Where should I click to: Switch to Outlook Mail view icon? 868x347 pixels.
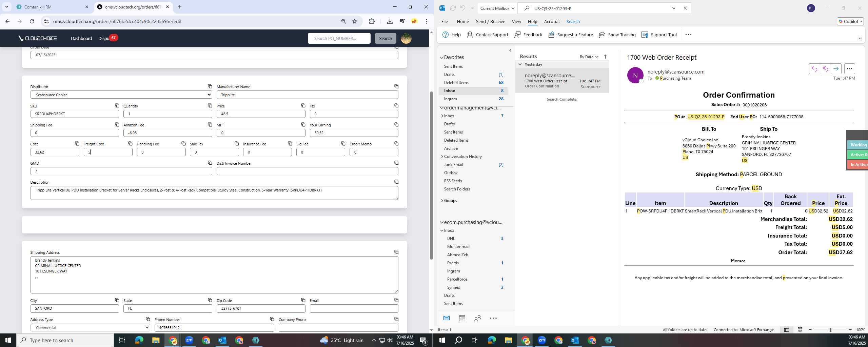click(447, 318)
